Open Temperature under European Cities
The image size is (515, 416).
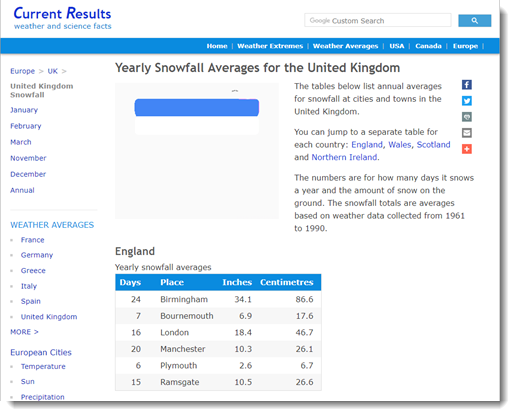click(43, 366)
